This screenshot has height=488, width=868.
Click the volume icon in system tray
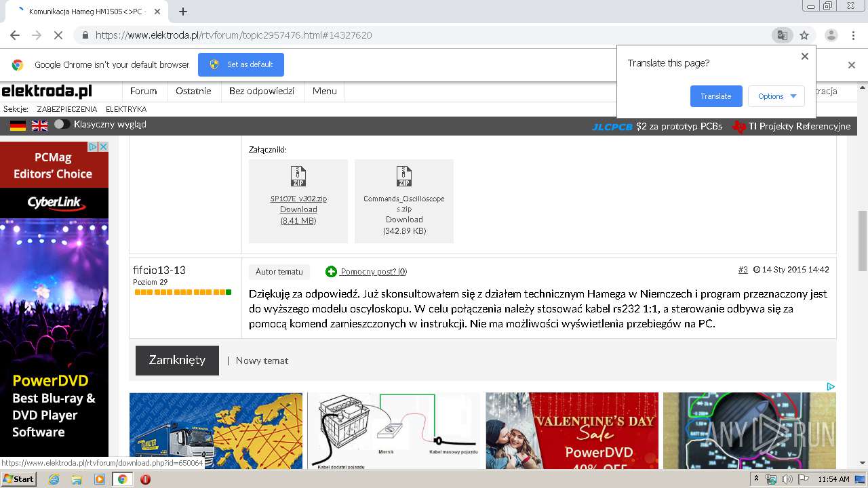pyautogui.click(x=787, y=479)
